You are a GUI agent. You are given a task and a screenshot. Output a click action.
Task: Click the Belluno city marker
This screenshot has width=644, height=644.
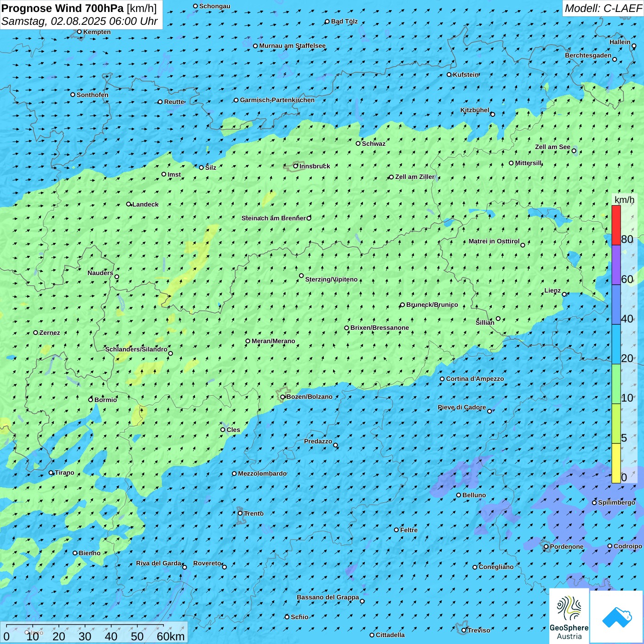pyautogui.click(x=459, y=495)
